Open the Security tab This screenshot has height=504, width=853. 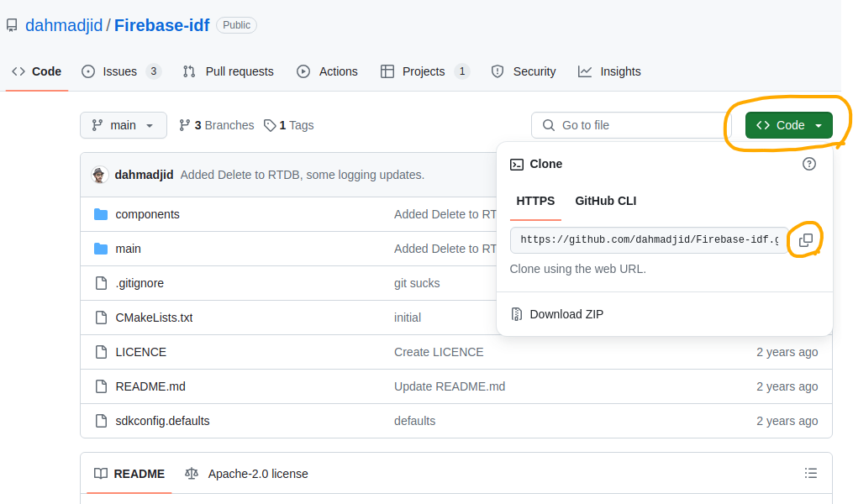tap(524, 71)
